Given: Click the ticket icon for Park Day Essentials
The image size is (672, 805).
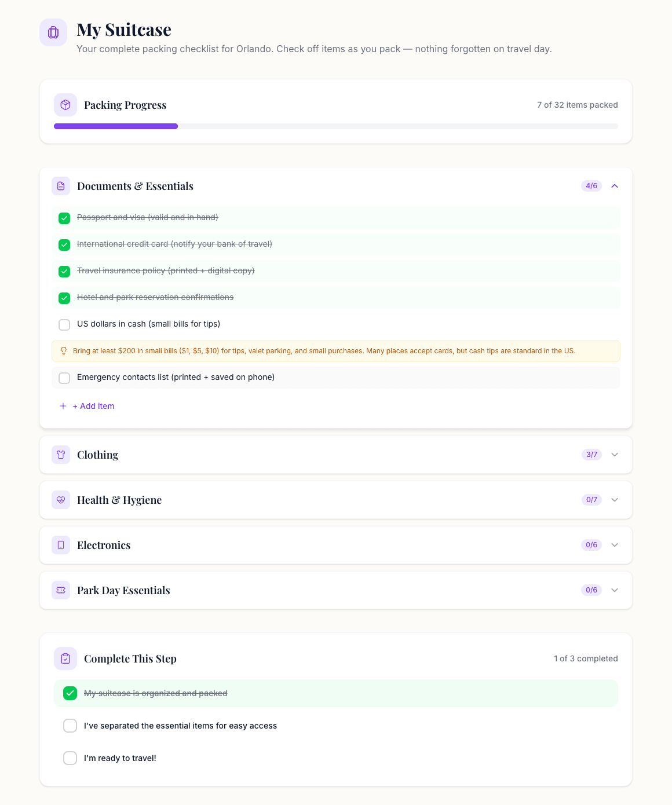Looking at the screenshot, I should click(x=61, y=590).
